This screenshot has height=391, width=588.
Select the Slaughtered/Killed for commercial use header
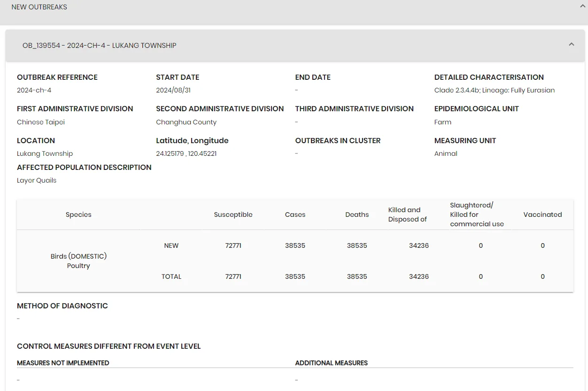click(x=477, y=215)
